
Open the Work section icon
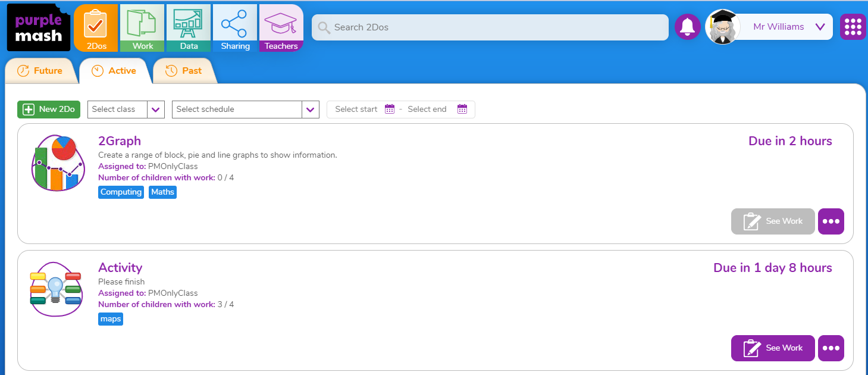[142, 28]
